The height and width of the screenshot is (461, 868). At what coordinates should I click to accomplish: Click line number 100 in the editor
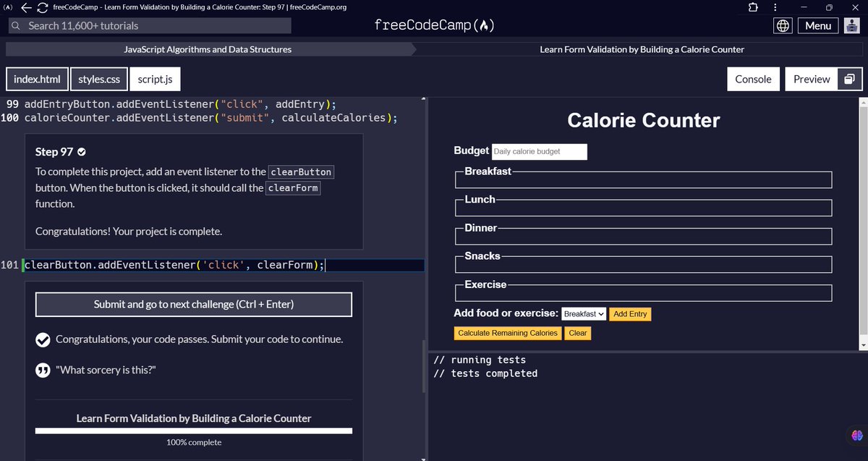pos(10,117)
